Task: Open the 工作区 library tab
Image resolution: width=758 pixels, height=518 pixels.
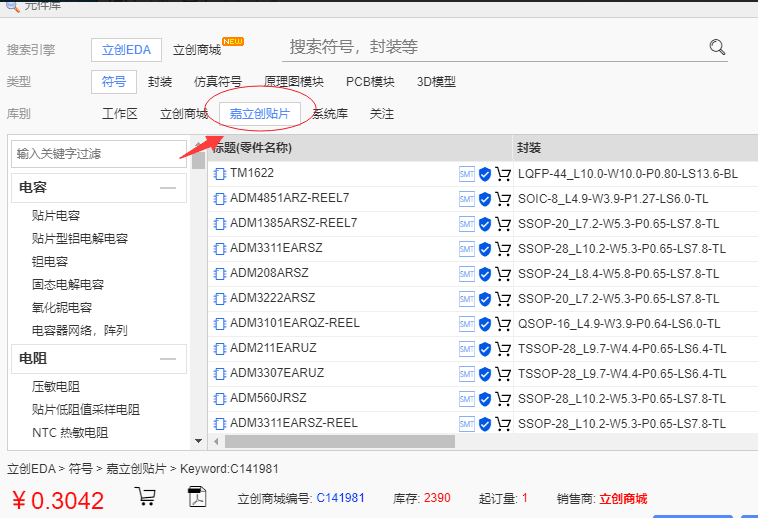Action: tap(120, 114)
